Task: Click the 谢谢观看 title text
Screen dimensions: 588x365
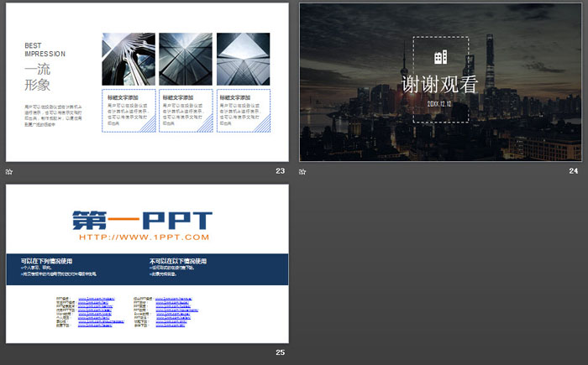Action: click(x=440, y=84)
